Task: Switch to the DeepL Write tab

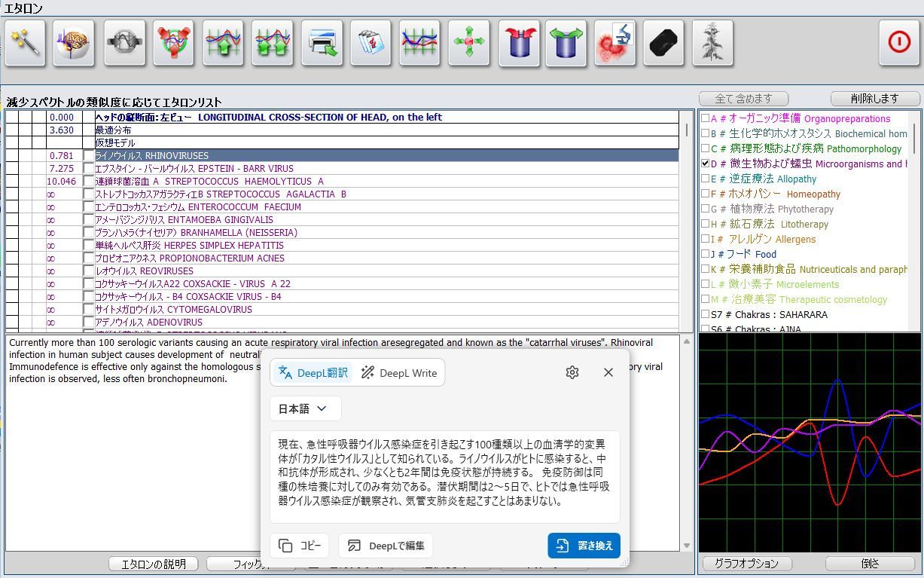Action: point(399,373)
